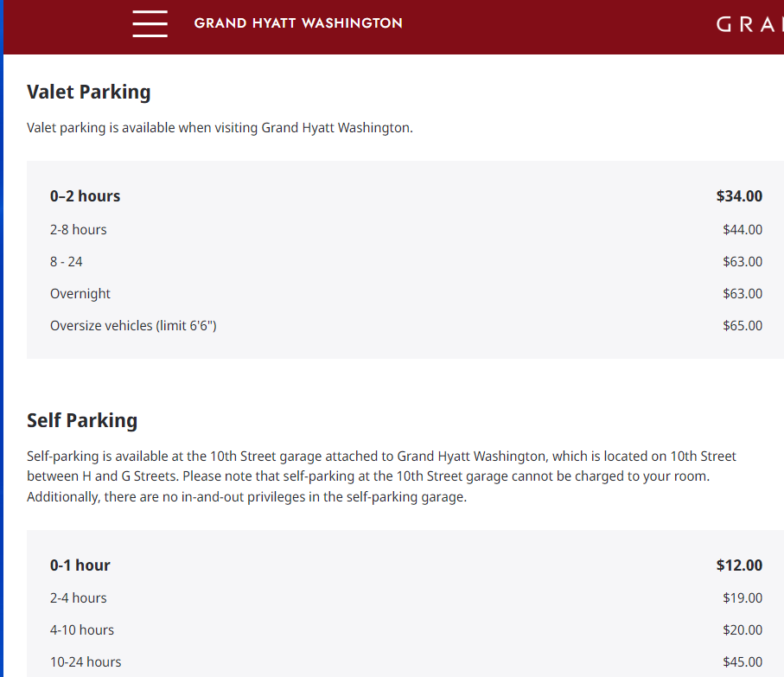Click the $34.00 valet price
The width and height of the screenshot is (784, 677).
(739, 196)
